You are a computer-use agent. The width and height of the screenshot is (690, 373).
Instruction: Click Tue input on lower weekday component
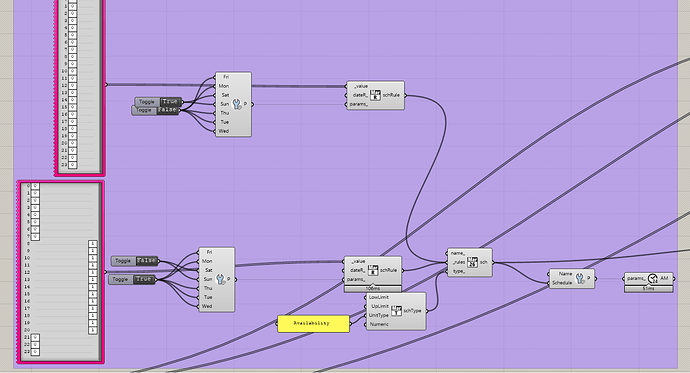(x=208, y=297)
